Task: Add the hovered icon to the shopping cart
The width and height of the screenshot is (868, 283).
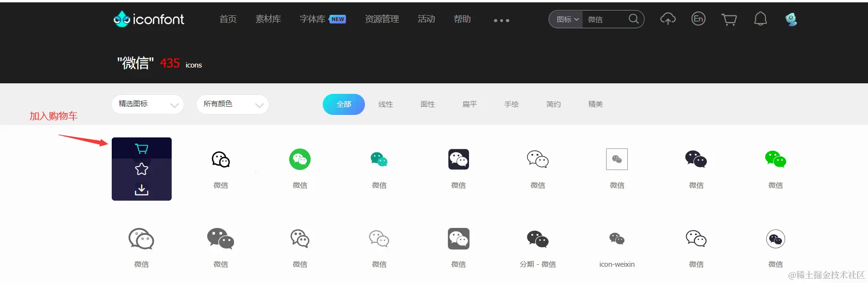Action: [x=141, y=148]
